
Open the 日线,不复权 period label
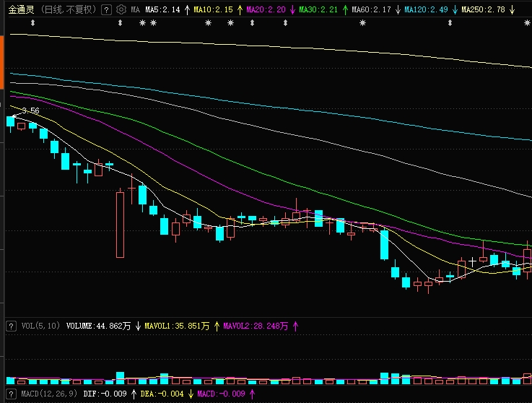(x=68, y=9)
